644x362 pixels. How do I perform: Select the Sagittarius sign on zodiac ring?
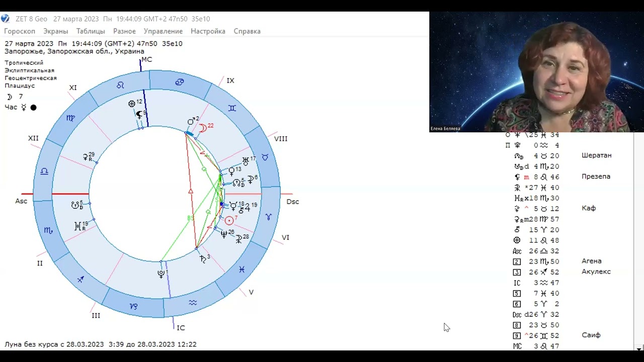click(80, 279)
